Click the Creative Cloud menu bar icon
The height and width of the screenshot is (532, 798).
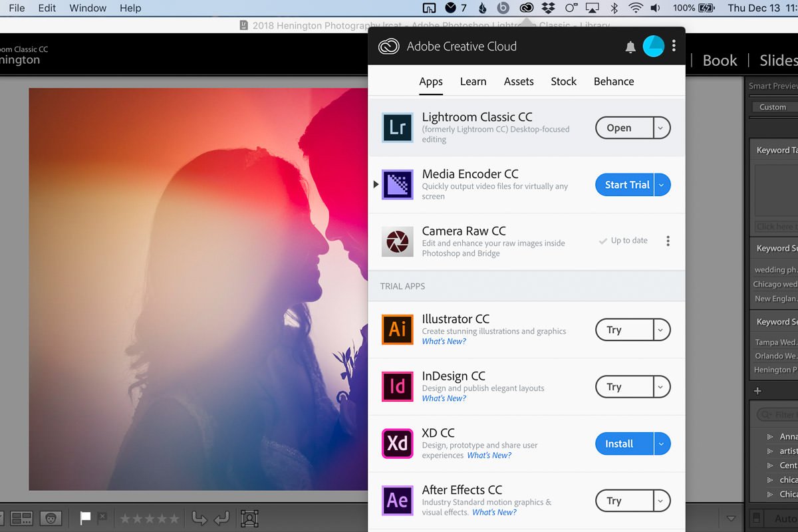click(x=526, y=8)
